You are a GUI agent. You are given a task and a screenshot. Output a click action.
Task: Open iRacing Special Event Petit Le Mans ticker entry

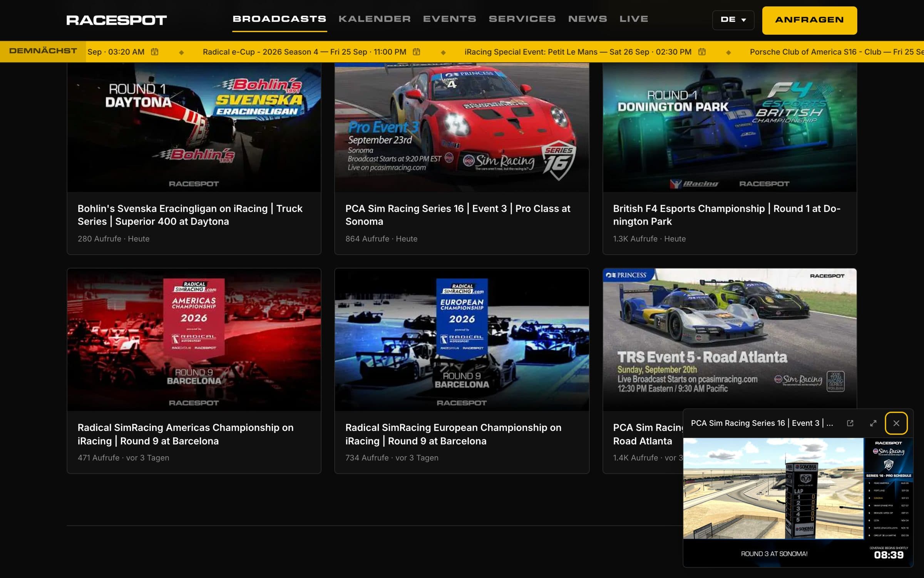(x=578, y=52)
